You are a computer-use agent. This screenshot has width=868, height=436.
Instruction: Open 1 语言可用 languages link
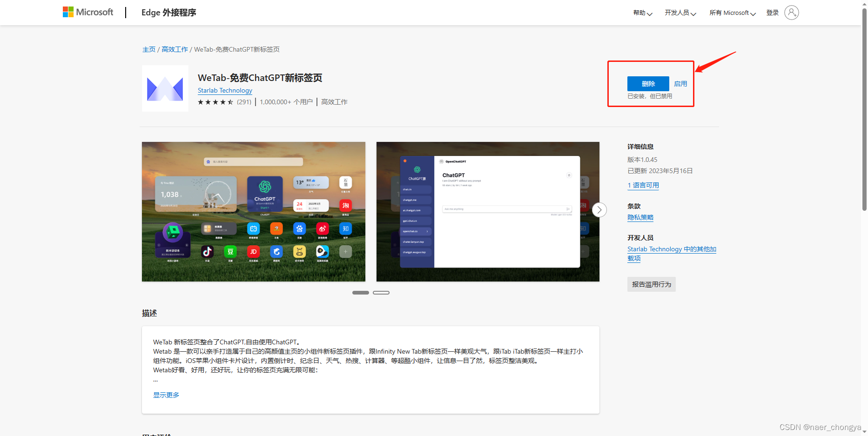[x=643, y=185]
